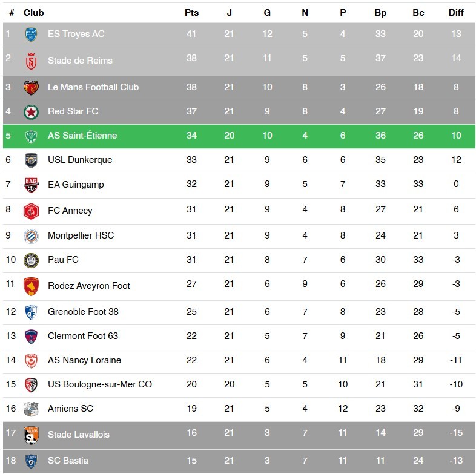This screenshot has width=476, height=474.
Task: Click the Red Star FC star emblem
Action: pyautogui.click(x=31, y=112)
